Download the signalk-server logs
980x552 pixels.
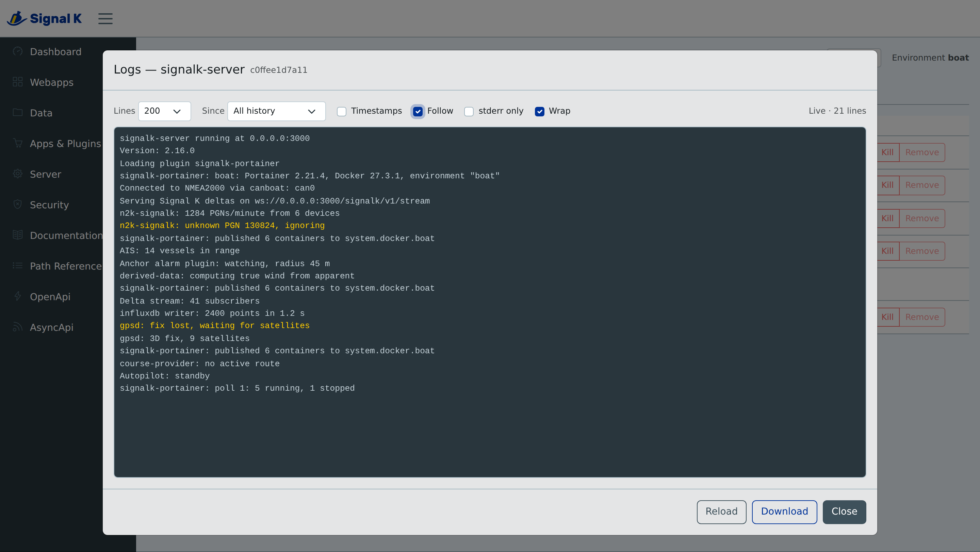[784, 512]
